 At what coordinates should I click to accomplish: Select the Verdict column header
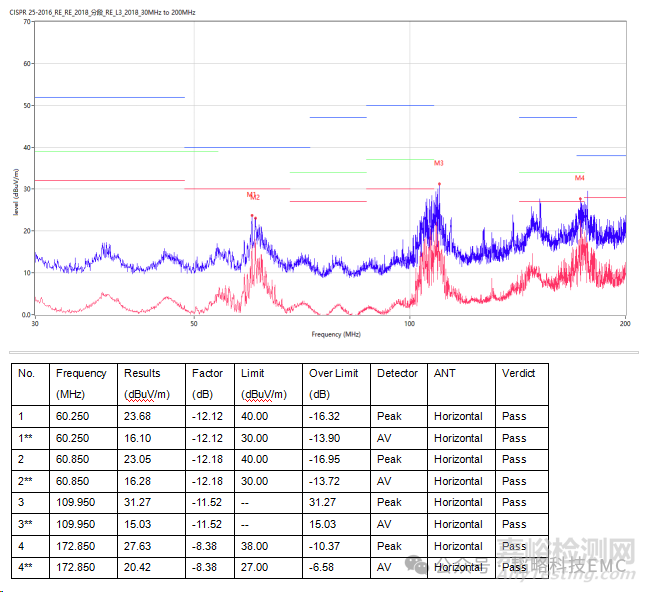click(518, 373)
